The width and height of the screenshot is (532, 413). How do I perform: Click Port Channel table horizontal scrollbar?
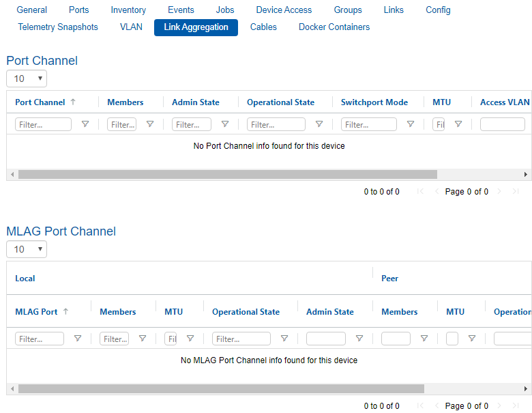227,174
